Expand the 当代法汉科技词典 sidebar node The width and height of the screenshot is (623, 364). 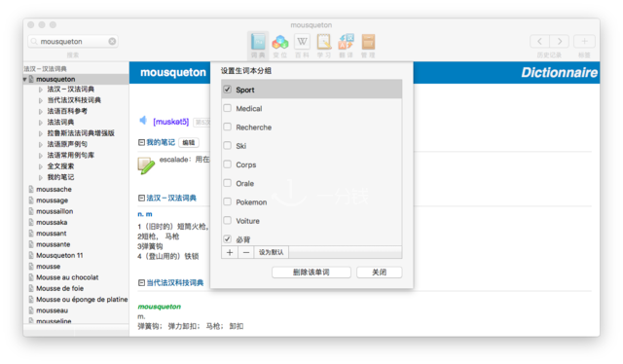(41, 100)
